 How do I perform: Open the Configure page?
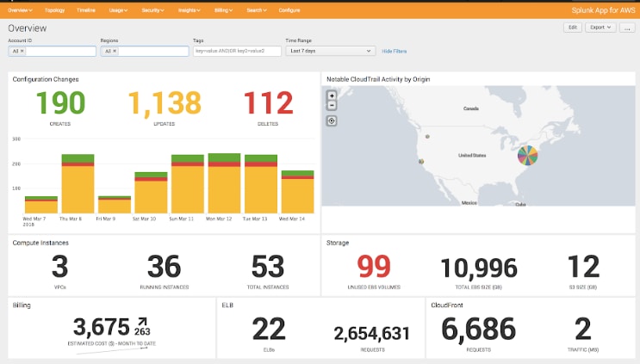[289, 10]
